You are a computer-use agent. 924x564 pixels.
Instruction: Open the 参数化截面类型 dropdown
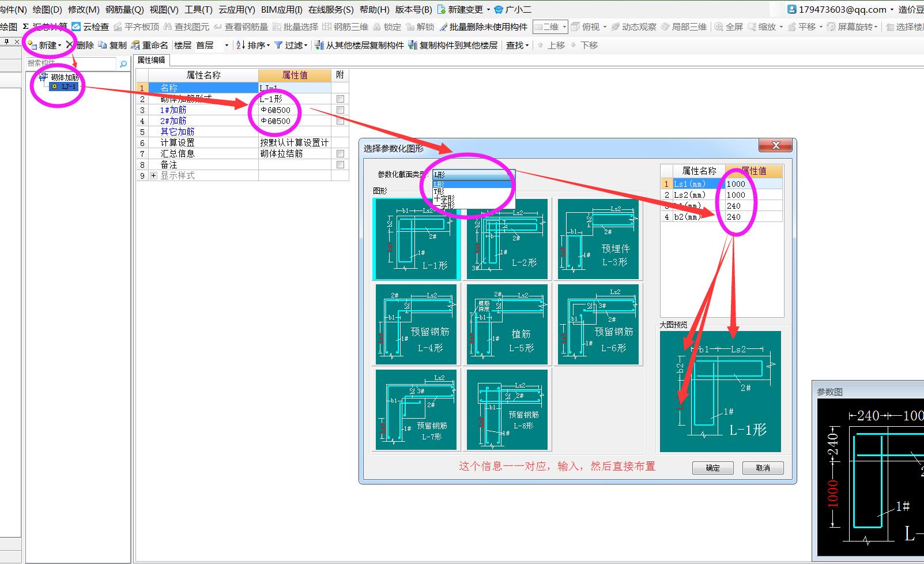click(x=473, y=174)
